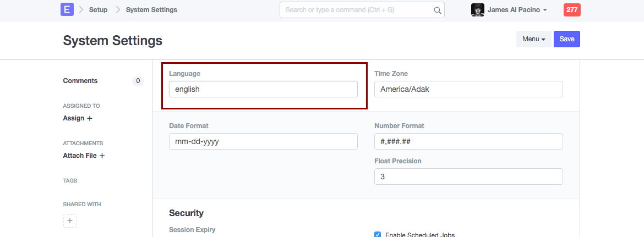
Task: Click the Number Format field
Action: [468, 141]
